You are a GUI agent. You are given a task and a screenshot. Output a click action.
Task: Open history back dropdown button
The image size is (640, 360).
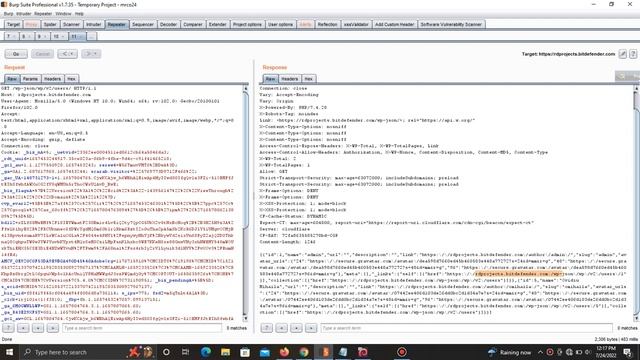coord(67,54)
